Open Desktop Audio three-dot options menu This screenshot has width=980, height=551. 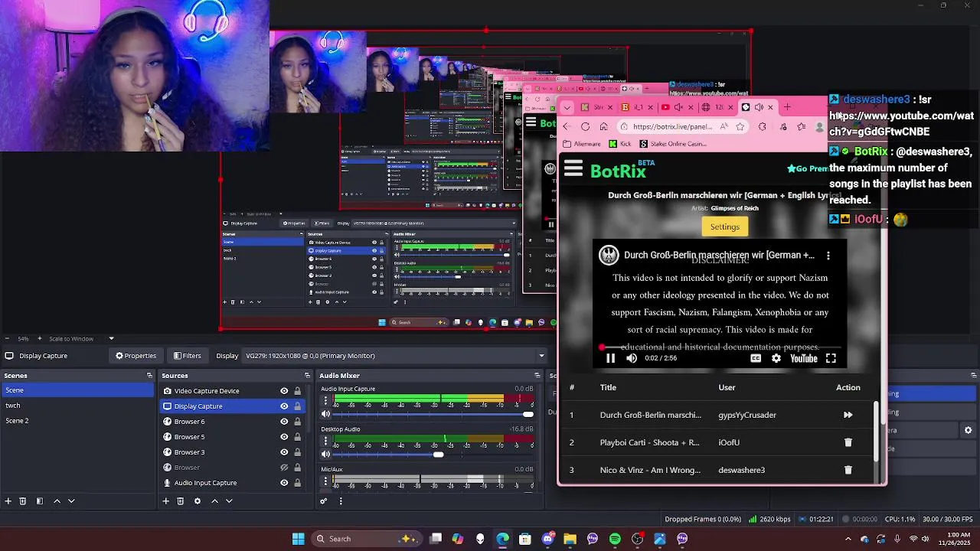pyautogui.click(x=325, y=441)
